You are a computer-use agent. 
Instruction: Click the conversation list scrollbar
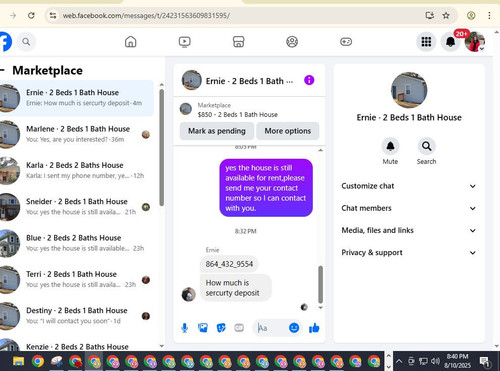pos(162,148)
